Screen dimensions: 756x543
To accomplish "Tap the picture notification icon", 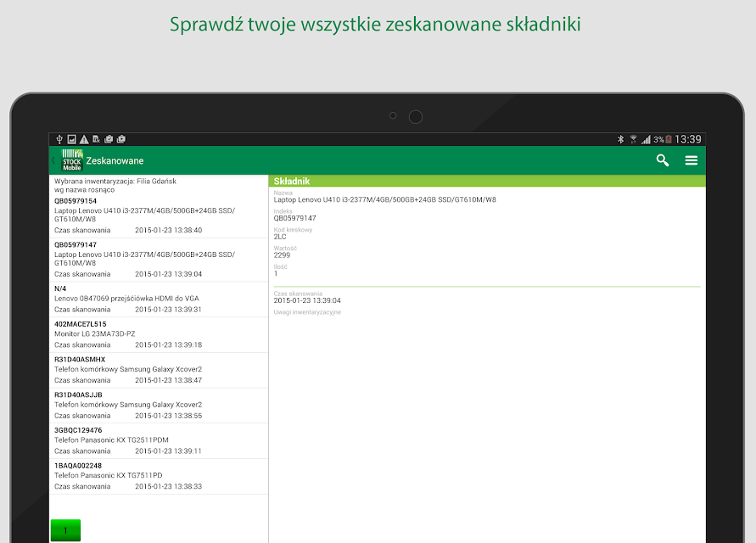I will pyautogui.click(x=71, y=139).
